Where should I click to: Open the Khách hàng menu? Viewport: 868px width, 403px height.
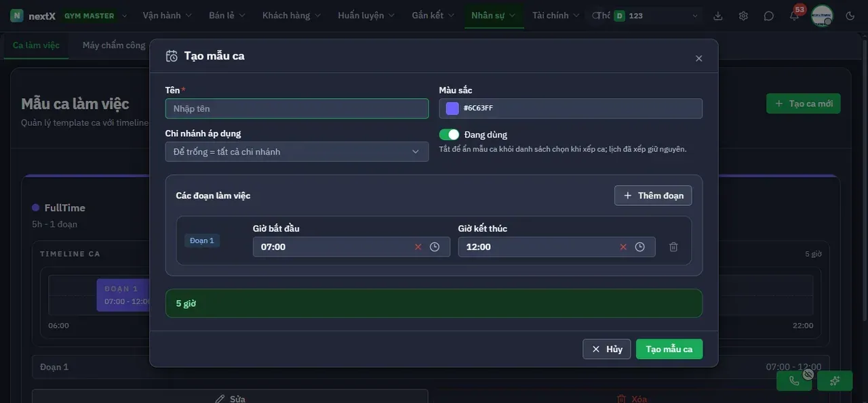292,16
